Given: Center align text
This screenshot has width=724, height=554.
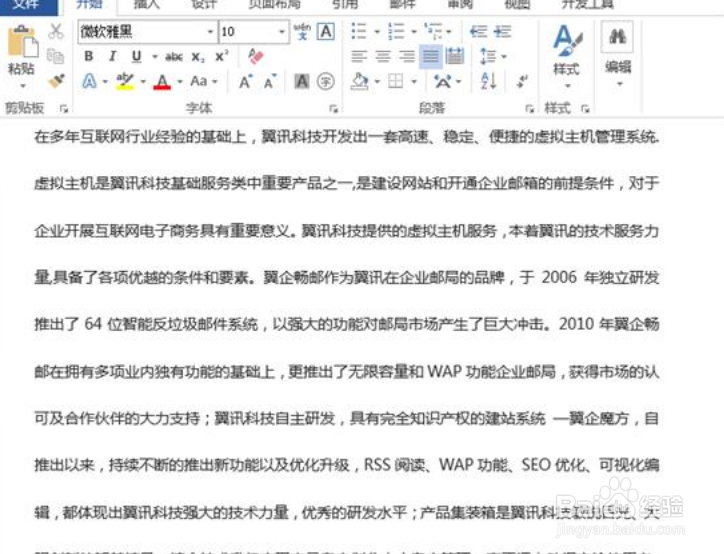Looking at the screenshot, I should click(x=383, y=56).
